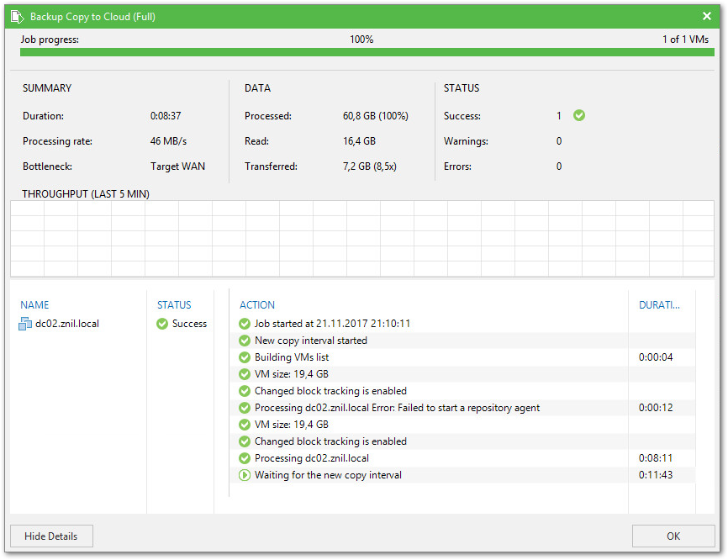728x560 pixels.
Task: Click the Backup Copy job icon in title bar
Action: (17, 16)
